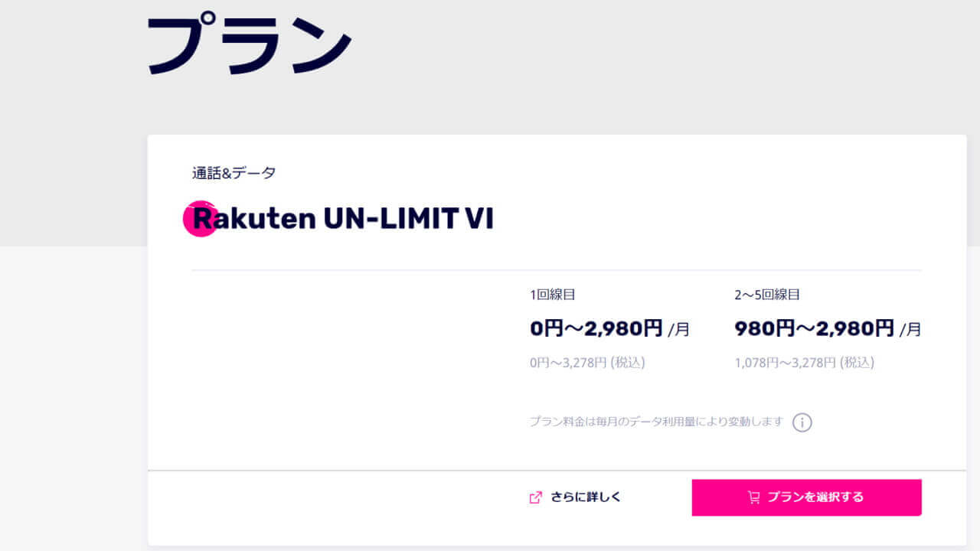The width and height of the screenshot is (980, 551).
Task: Click the 980円〜2,980円 monthly price
Action: click(814, 329)
